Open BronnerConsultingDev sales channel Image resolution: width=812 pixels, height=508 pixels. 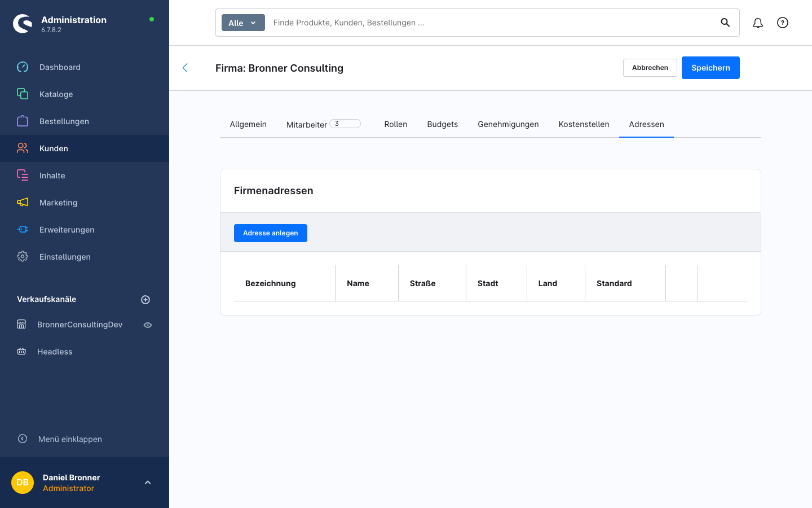point(80,325)
